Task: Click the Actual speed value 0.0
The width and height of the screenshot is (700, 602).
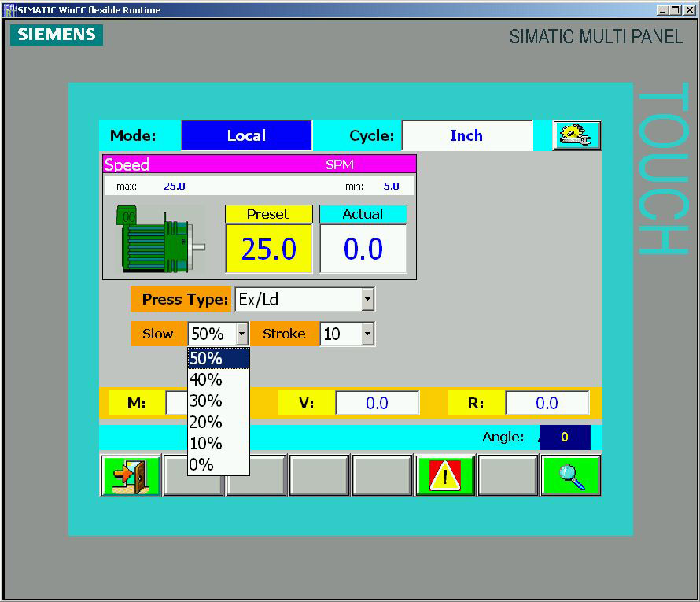Action: pyautogui.click(x=363, y=249)
